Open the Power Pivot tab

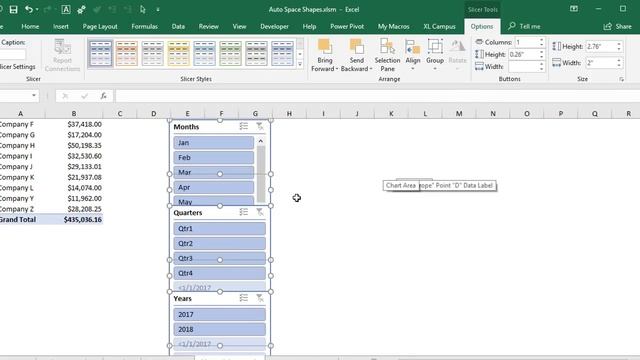click(347, 27)
